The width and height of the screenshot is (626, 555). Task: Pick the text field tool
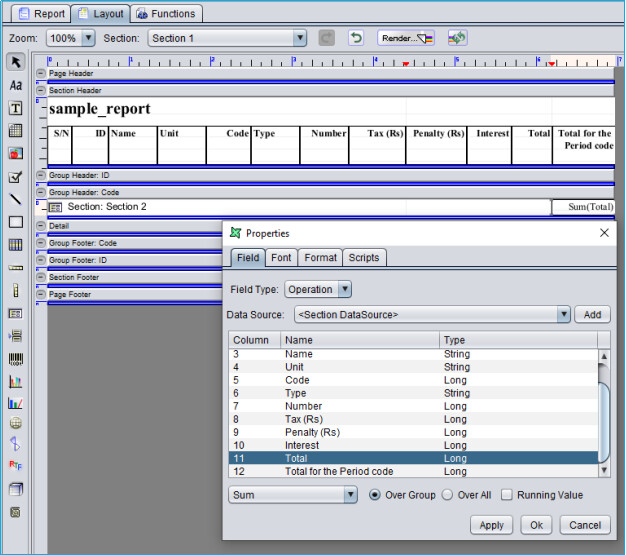pos(16,108)
